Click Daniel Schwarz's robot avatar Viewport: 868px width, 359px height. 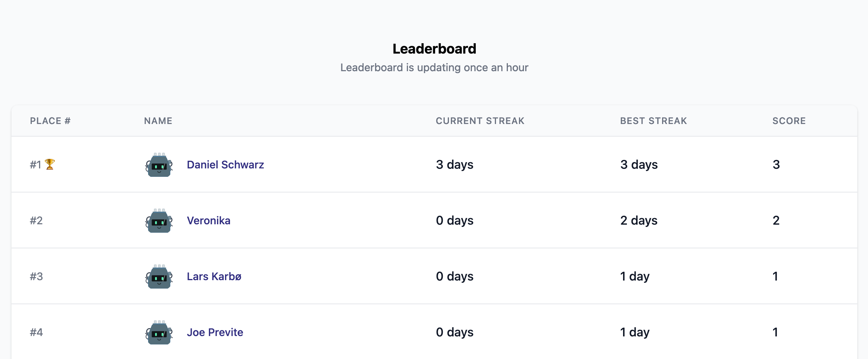coord(159,165)
